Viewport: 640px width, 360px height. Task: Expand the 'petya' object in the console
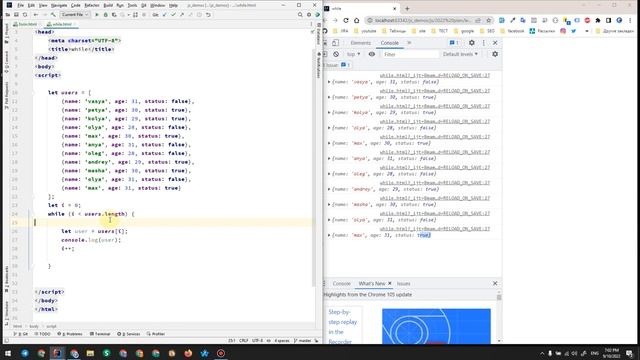329,97
